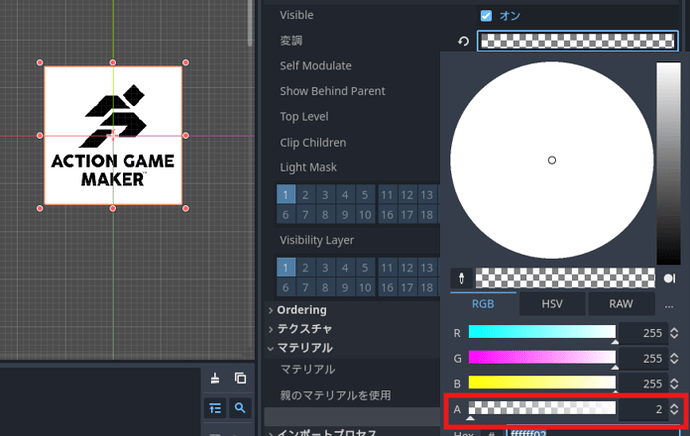Click the 親のマテリアルを使用 property label
The width and height of the screenshot is (690, 436).
[x=335, y=396]
